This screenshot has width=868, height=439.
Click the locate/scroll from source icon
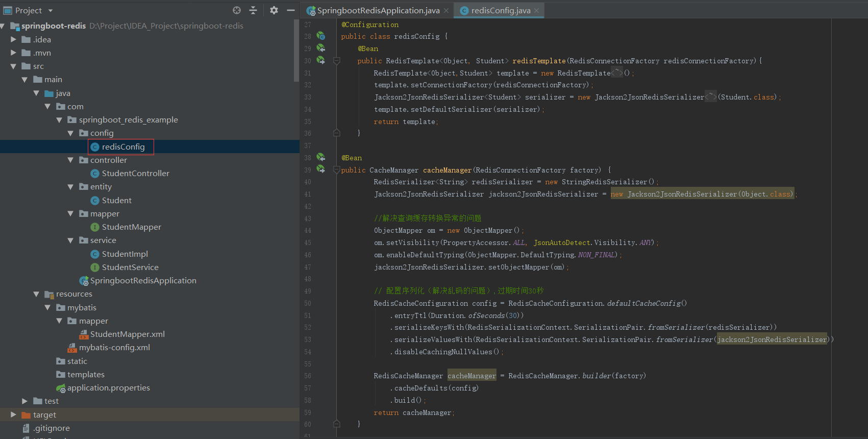click(237, 10)
